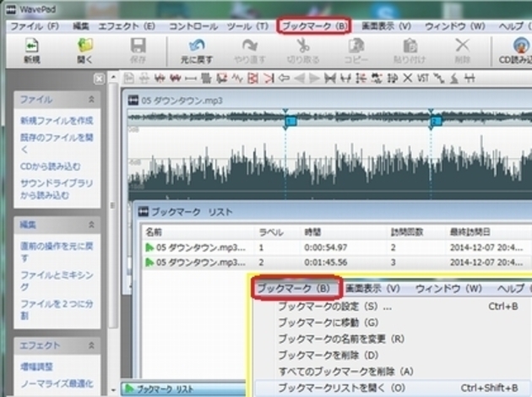The width and height of the screenshot is (532, 397).
Task: Collapse the エフェクト sidebar section
Action: pyautogui.click(x=91, y=345)
